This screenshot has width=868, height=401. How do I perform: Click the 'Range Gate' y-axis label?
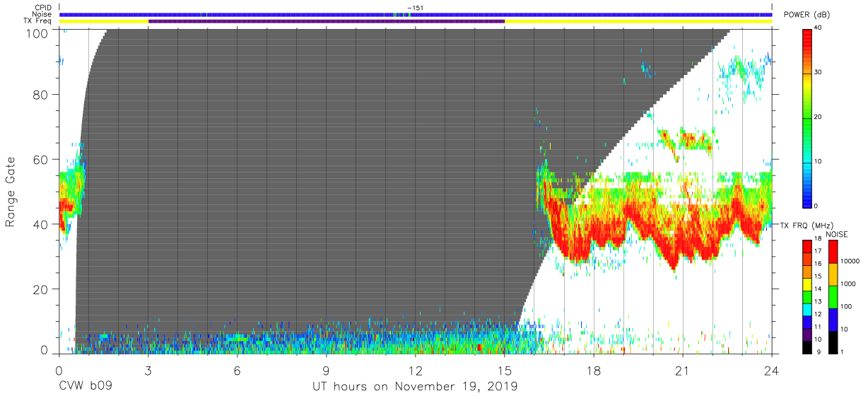11,192
